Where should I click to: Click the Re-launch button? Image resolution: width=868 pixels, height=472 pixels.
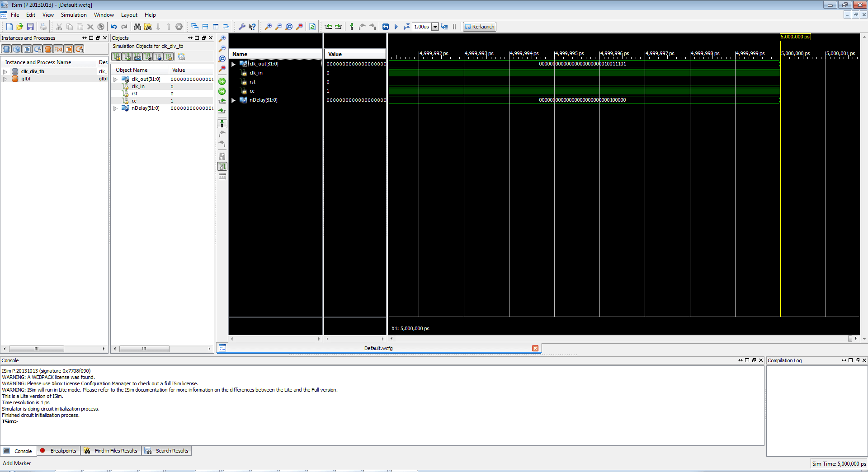click(480, 27)
